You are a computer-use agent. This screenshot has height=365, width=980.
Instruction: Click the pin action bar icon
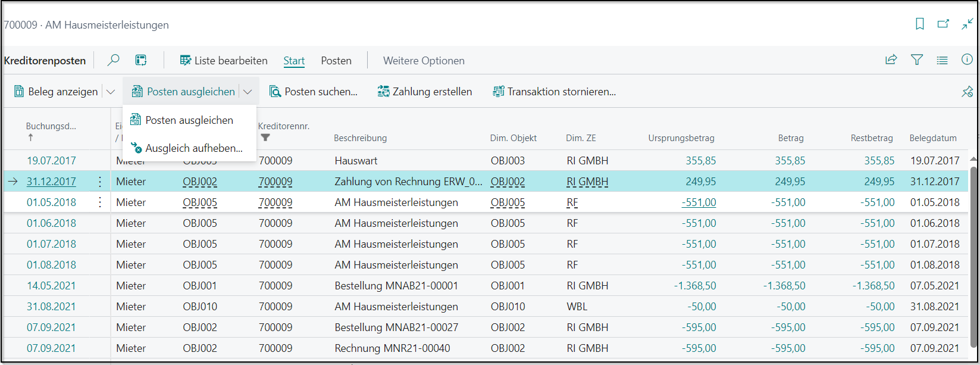[x=968, y=92]
